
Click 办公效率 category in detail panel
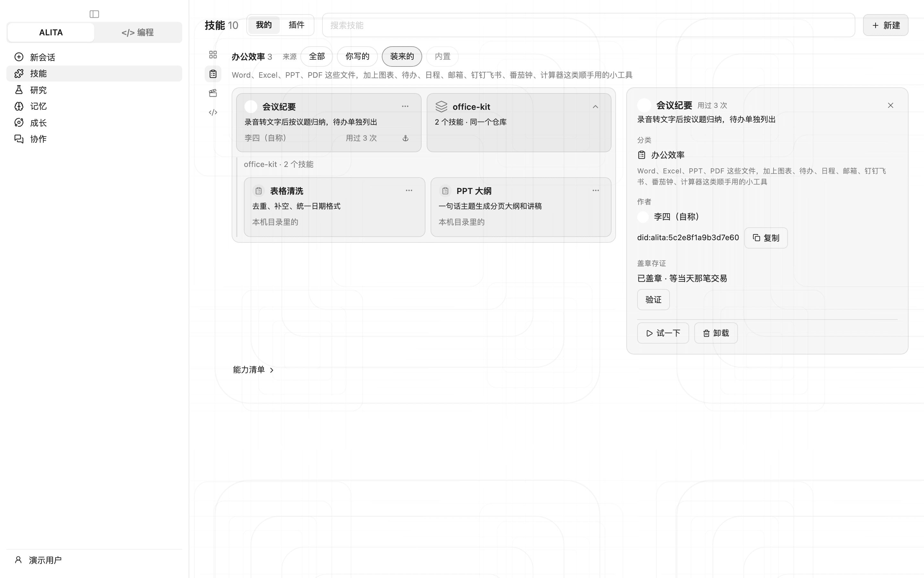point(667,155)
